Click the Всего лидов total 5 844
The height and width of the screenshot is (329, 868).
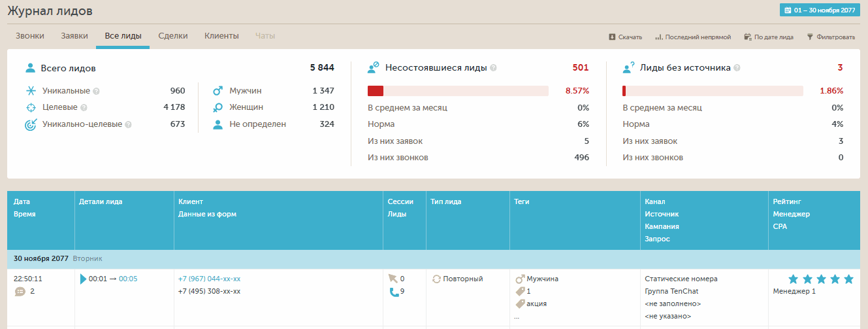click(x=322, y=68)
